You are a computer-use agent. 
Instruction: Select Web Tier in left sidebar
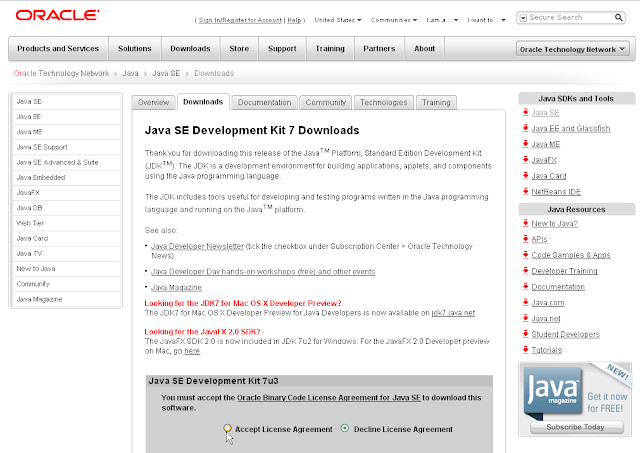(x=66, y=223)
